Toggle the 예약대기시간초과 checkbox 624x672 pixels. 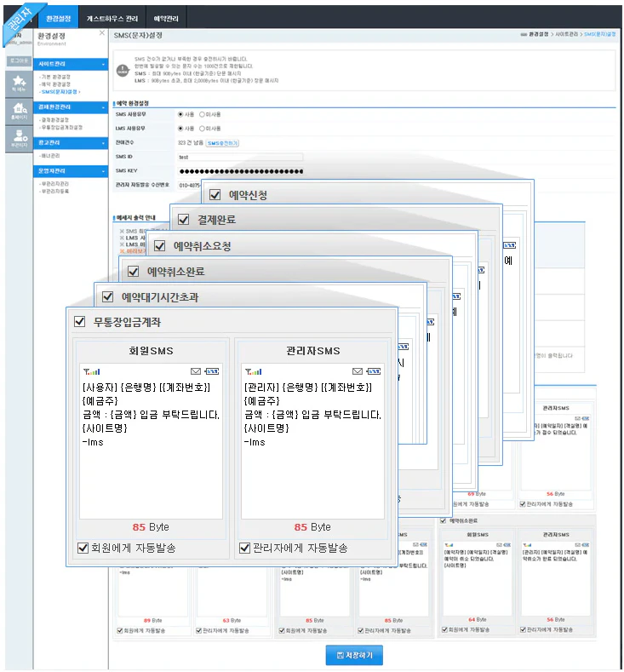[x=107, y=296]
